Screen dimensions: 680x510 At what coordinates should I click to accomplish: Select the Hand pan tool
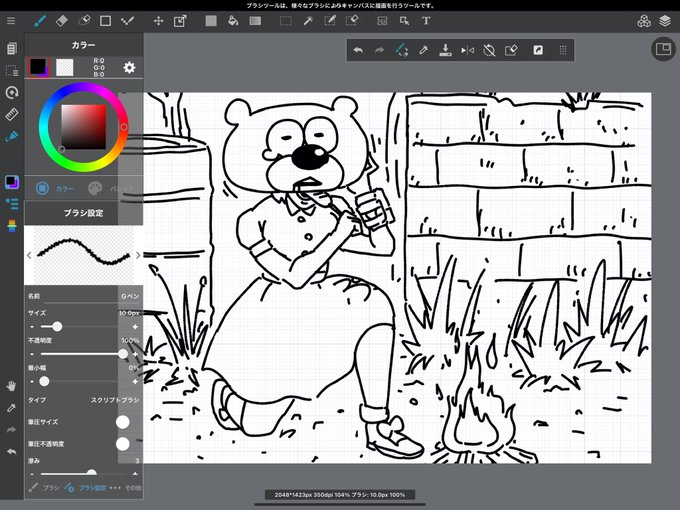(12, 386)
